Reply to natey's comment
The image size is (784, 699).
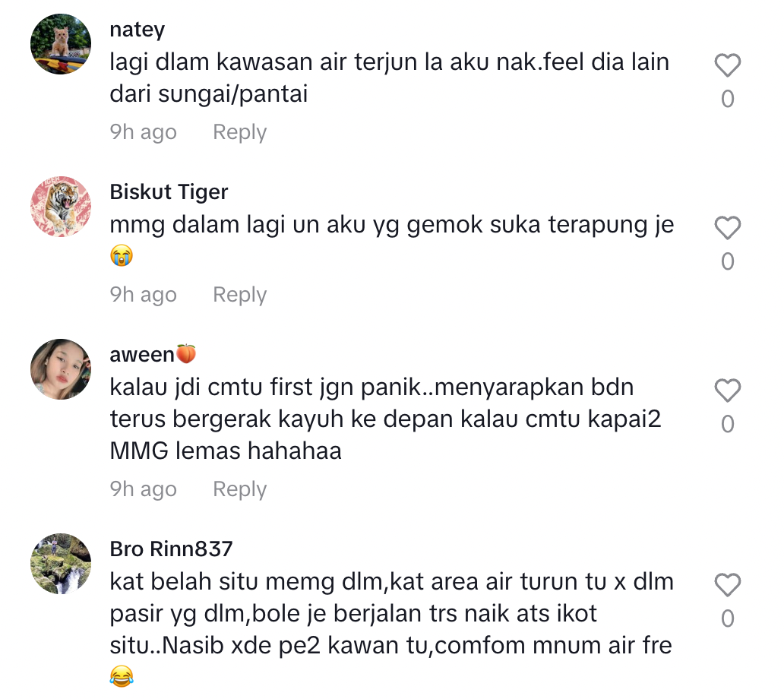239,132
